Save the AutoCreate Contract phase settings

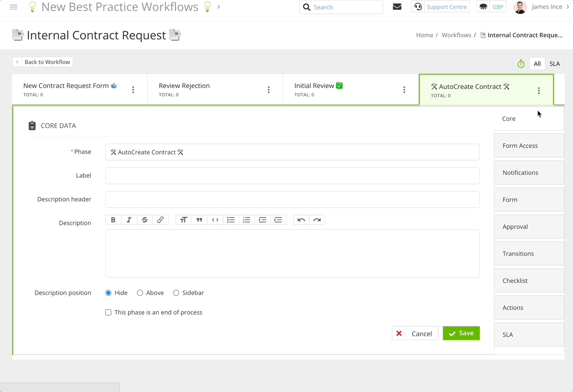coord(461,333)
